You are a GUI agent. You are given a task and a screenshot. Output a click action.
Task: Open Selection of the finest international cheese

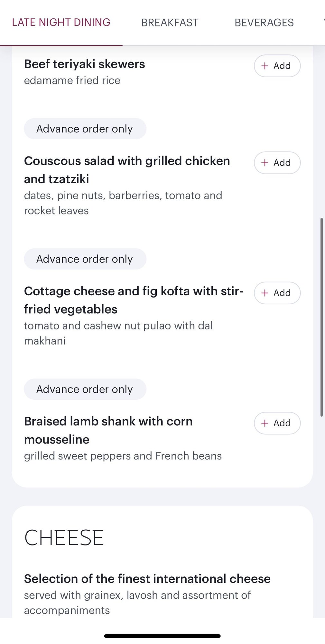[x=147, y=579]
